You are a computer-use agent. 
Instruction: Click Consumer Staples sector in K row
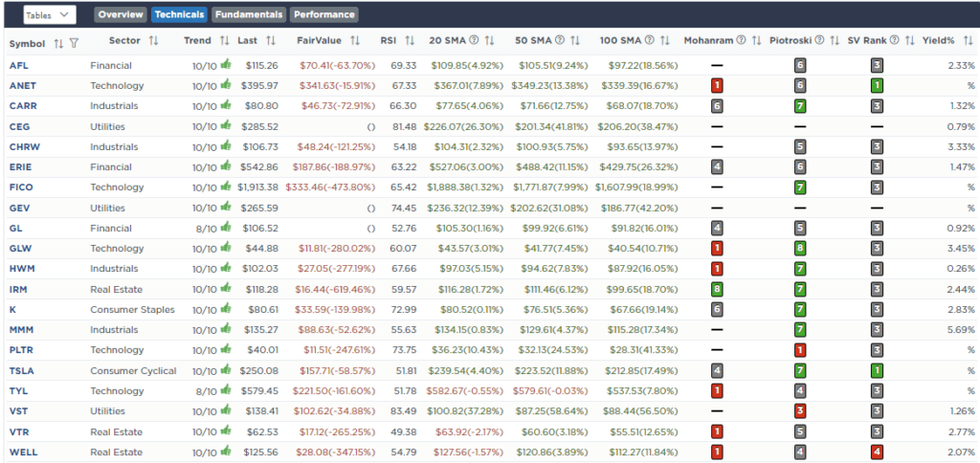point(132,309)
